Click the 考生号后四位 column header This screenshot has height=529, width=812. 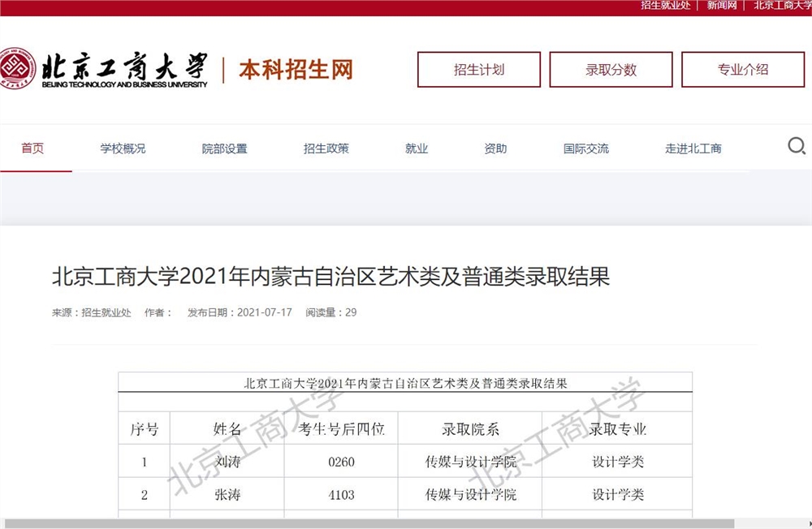tap(341, 429)
